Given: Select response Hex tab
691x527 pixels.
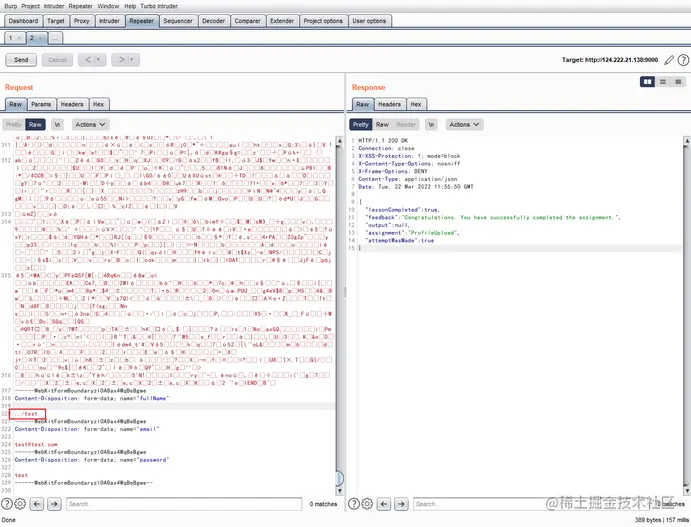Looking at the screenshot, I should (416, 104).
